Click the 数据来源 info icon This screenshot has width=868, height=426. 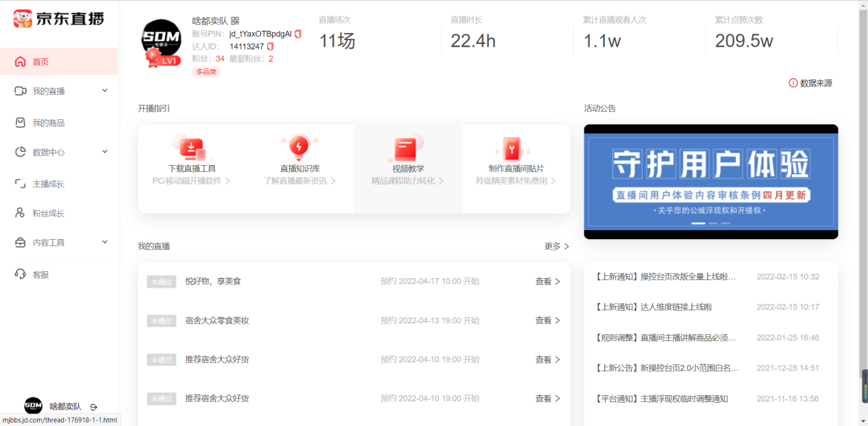793,83
